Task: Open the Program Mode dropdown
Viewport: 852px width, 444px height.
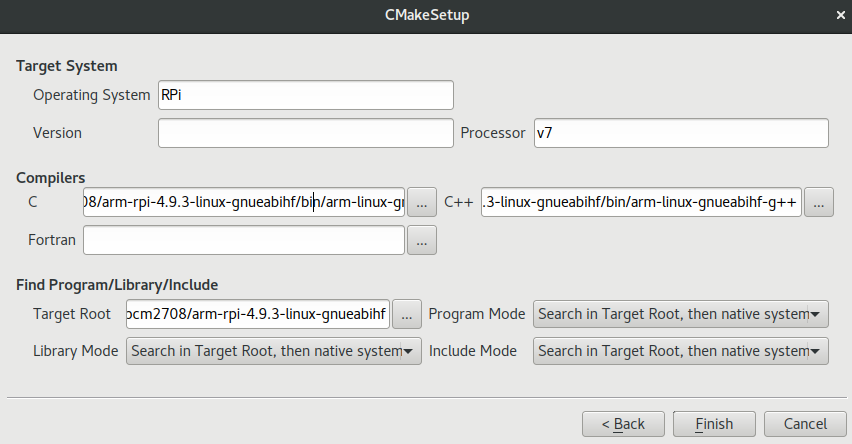Action: tap(680, 314)
